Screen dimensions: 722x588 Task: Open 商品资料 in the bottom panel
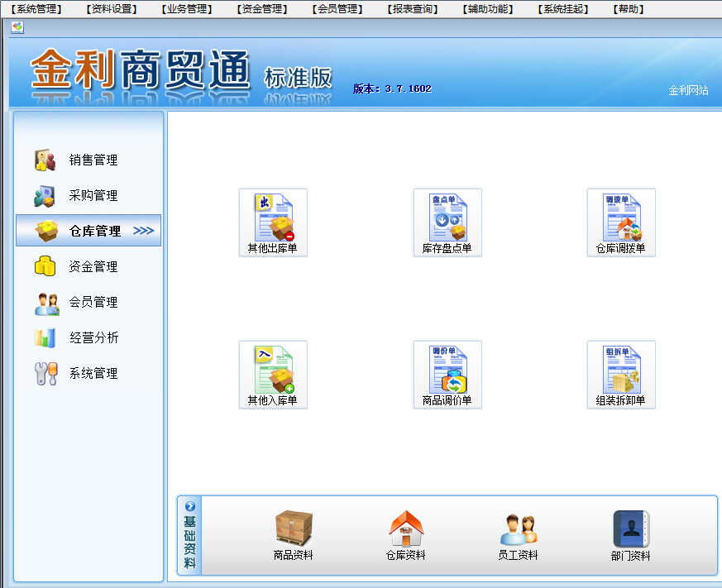click(x=294, y=536)
